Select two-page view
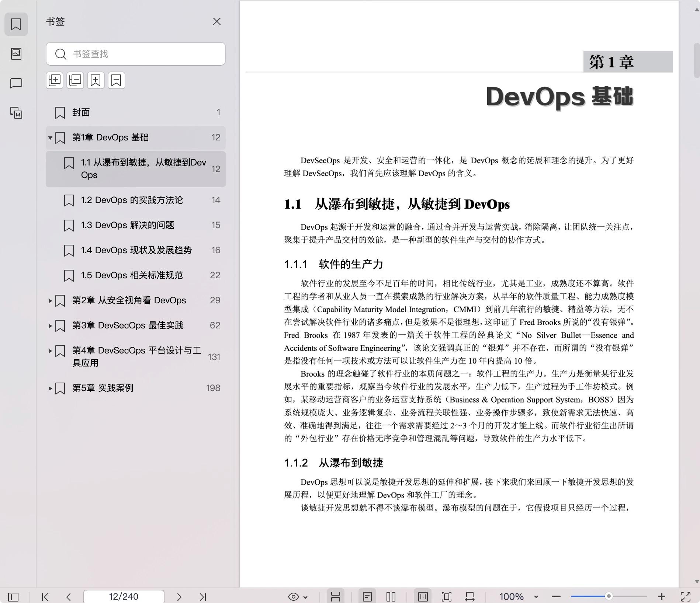The image size is (700, 603). 391,597
